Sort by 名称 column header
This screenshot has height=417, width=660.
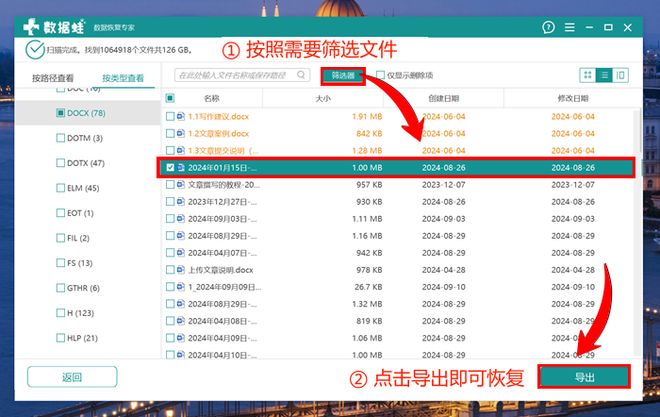(x=212, y=98)
